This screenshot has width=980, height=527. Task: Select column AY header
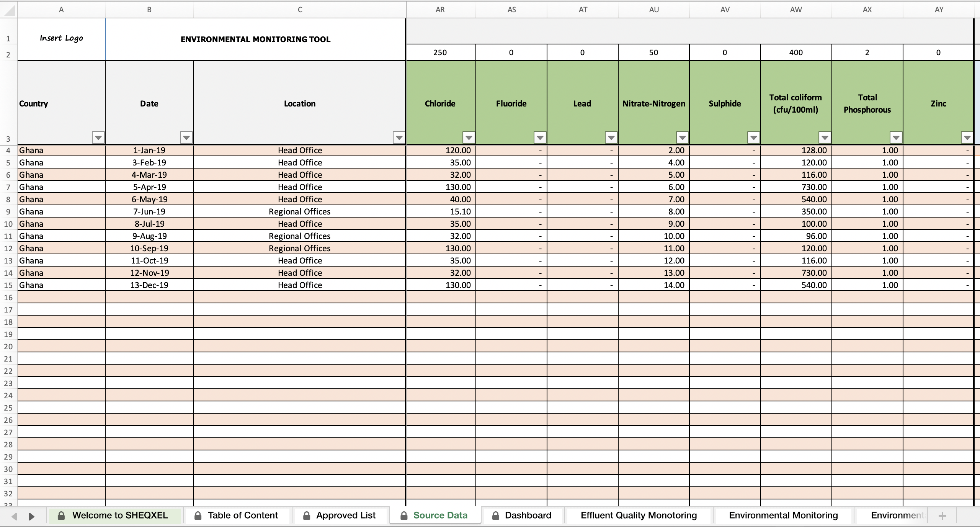(x=939, y=10)
